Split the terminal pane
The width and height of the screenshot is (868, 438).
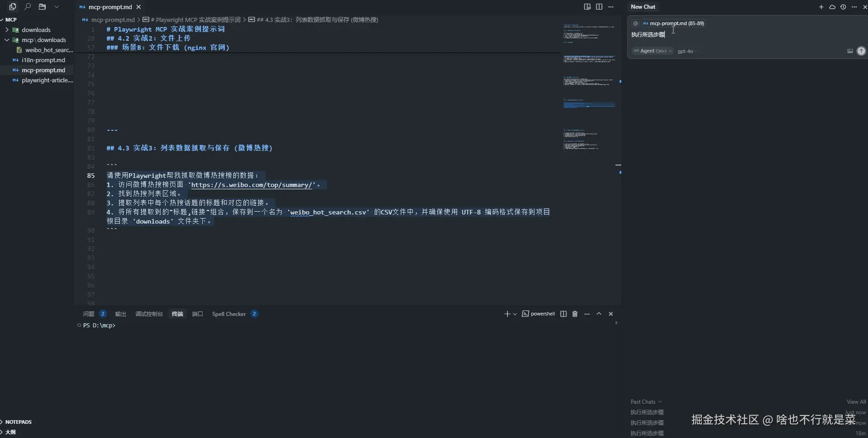pyautogui.click(x=563, y=314)
